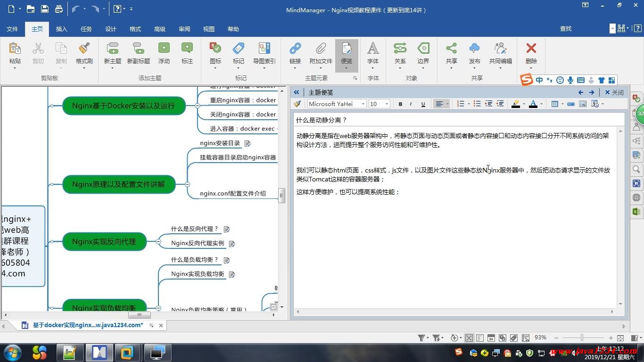Toggle Bold in the notes toolbar

pyautogui.click(x=400, y=104)
